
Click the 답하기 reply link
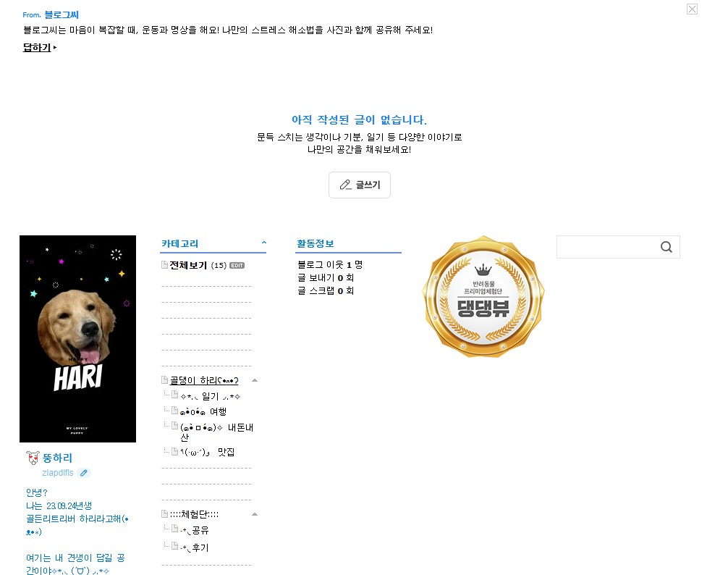[37, 47]
